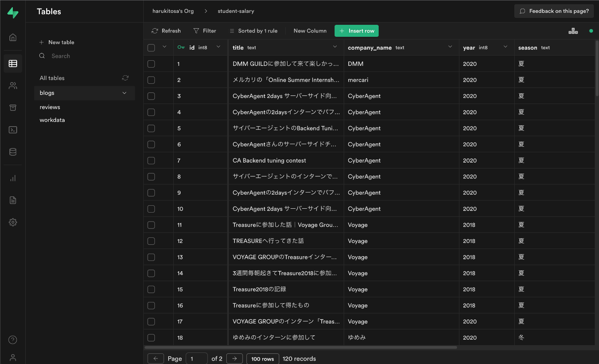Open the API docs document icon
This screenshot has width=599, height=364.
click(13, 200)
